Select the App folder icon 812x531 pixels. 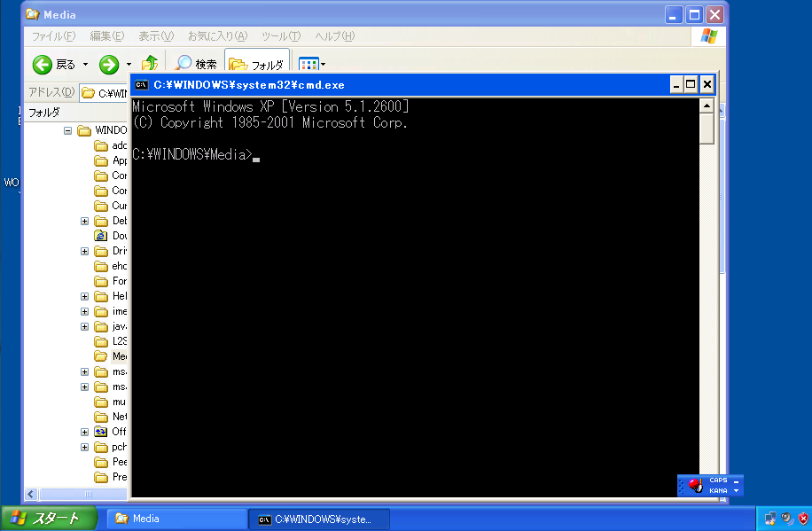[x=101, y=160]
